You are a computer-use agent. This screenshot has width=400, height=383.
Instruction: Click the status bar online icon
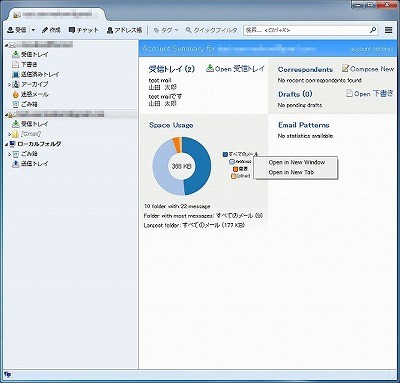click(x=8, y=375)
